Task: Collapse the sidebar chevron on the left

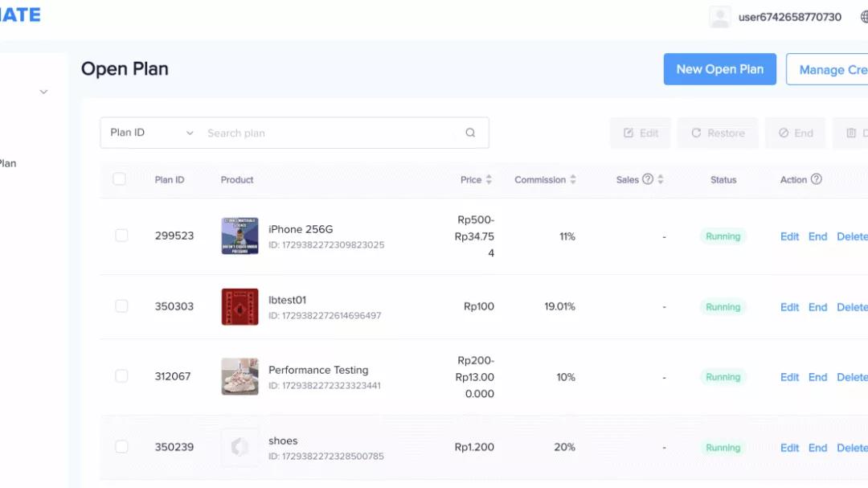Action: [44, 92]
